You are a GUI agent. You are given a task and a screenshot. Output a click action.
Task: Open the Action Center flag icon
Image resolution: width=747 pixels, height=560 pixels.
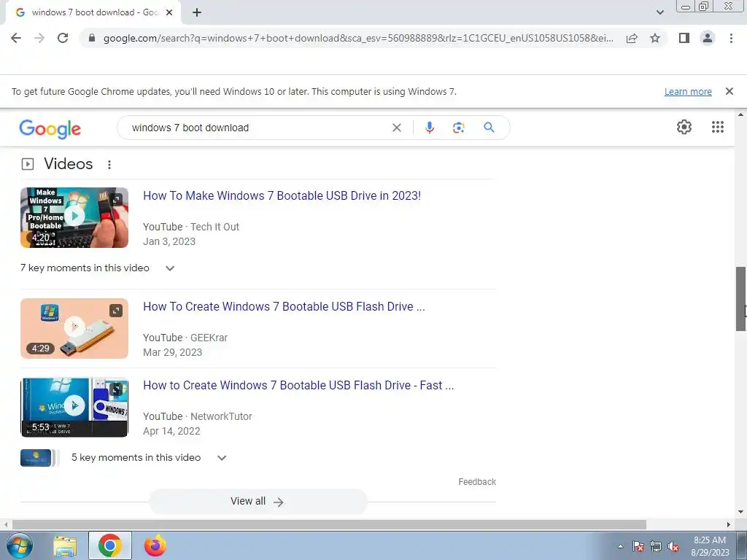point(638,547)
